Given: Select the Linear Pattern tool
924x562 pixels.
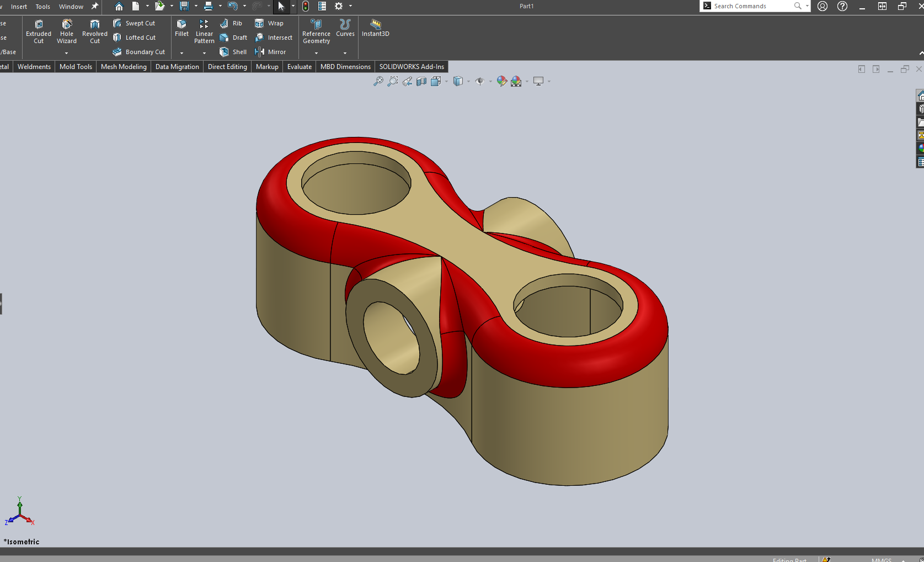Looking at the screenshot, I should click(x=204, y=32).
